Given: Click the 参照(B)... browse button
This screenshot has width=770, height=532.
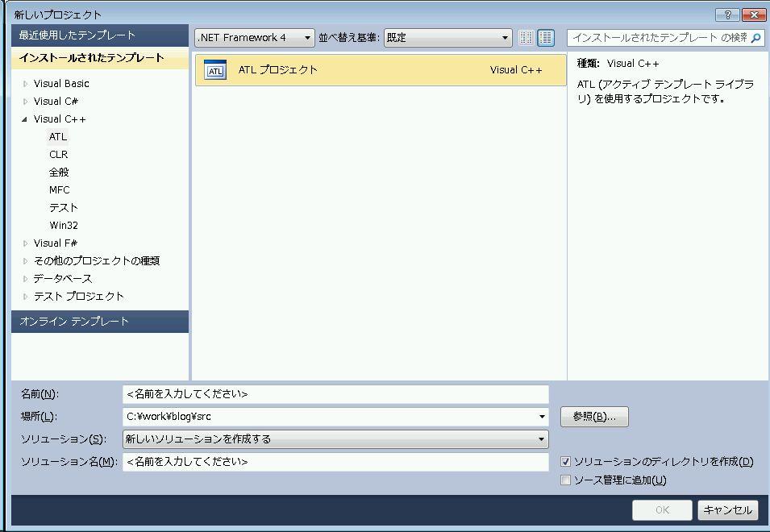Looking at the screenshot, I should pyautogui.click(x=594, y=417).
